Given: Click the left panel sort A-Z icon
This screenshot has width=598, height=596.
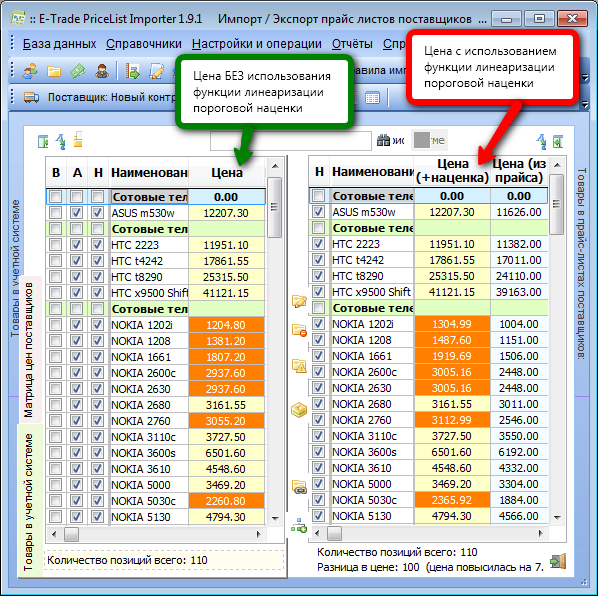Looking at the screenshot, I should [x=61, y=141].
